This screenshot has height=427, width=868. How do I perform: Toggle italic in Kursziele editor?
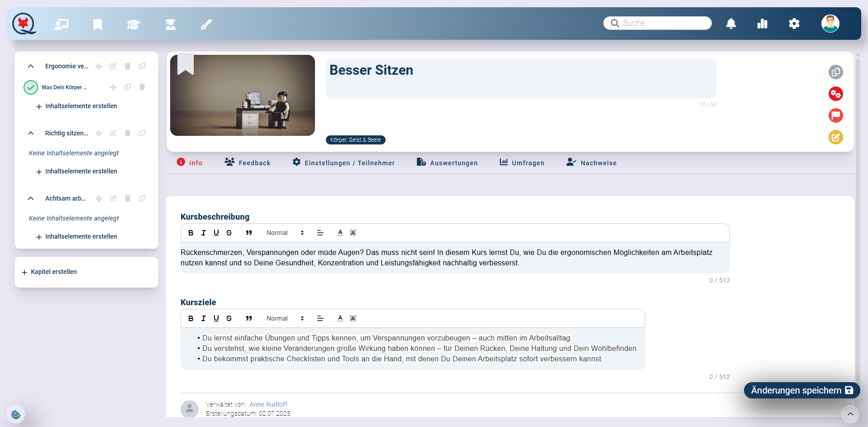204,318
